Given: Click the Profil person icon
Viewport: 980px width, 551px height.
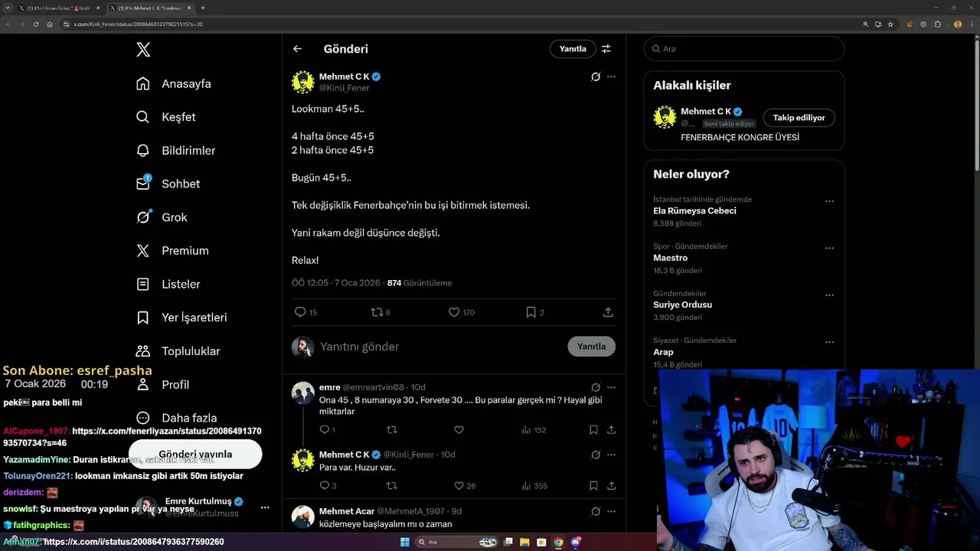Looking at the screenshot, I should pos(143,384).
